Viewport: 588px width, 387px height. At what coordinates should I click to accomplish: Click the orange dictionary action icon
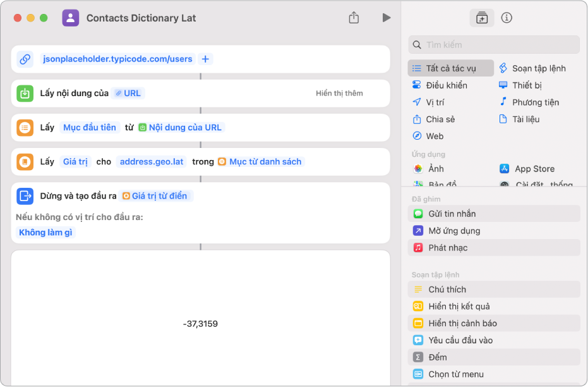pos(25,162)
